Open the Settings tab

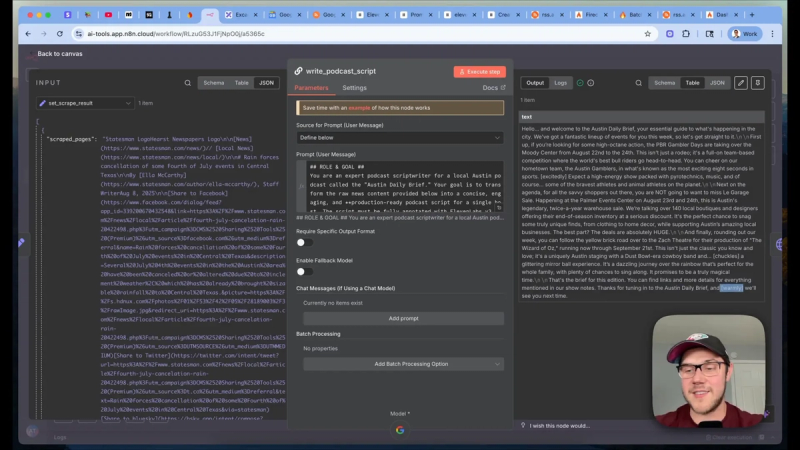[354, 88]
